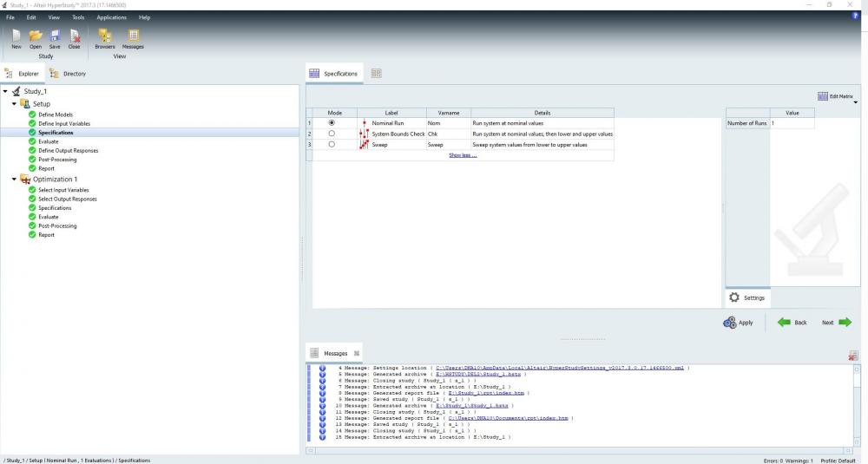868x464 pixels.
Task: Select Select Output Responses tree item
Action: (x=68, y=199)
